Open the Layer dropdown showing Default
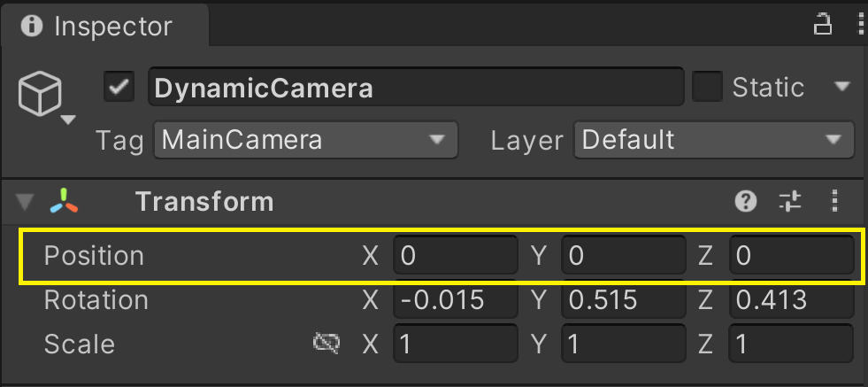The height and width of the screenshot is (387, 868). (713, 140)
